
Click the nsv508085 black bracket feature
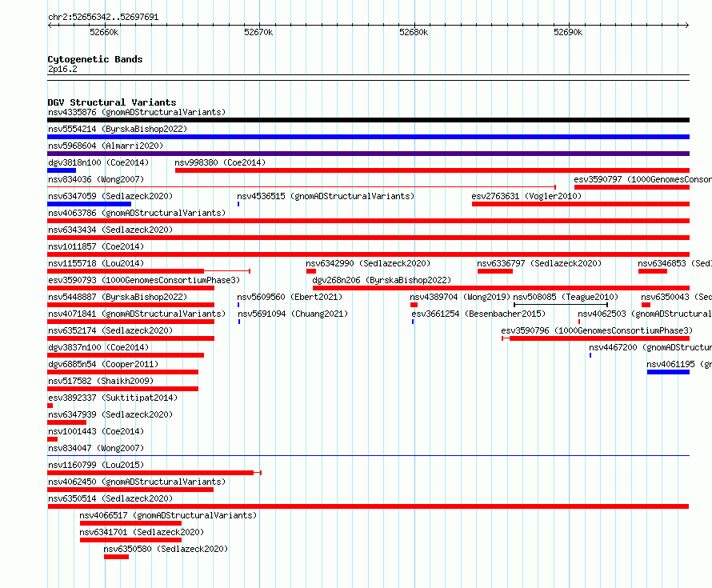561,305
